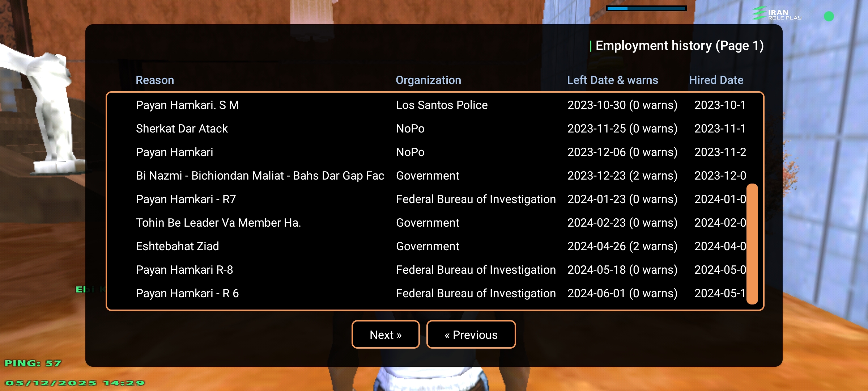Select the Los Santos Police row
Screen dimensions: 868x391
(x=441, y=105)
